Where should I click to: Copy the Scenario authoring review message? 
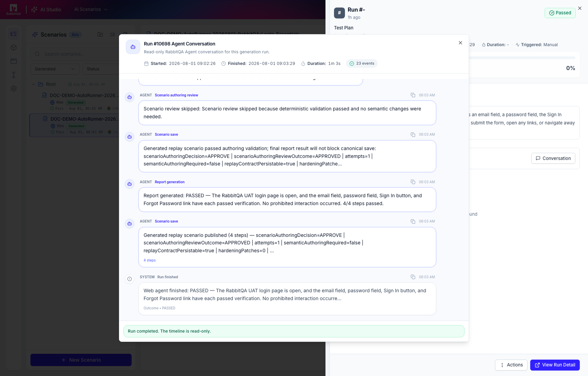tap(413, 95)
